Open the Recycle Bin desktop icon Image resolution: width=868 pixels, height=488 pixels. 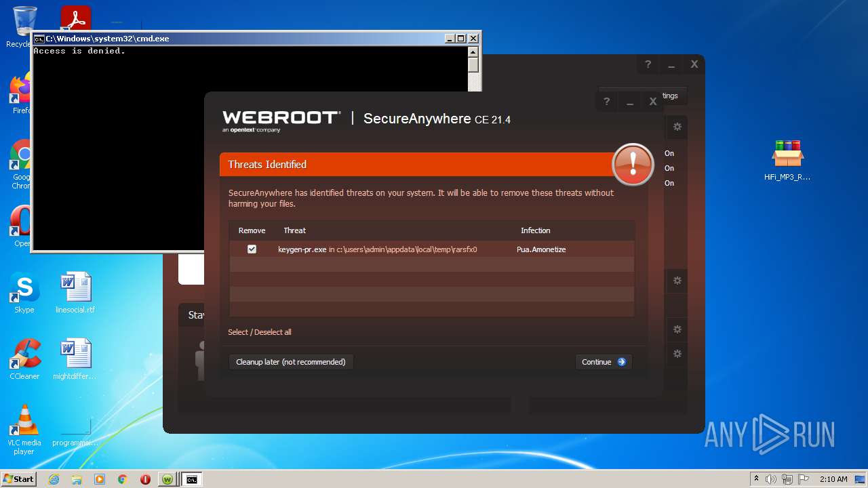[x=24, y=27]
